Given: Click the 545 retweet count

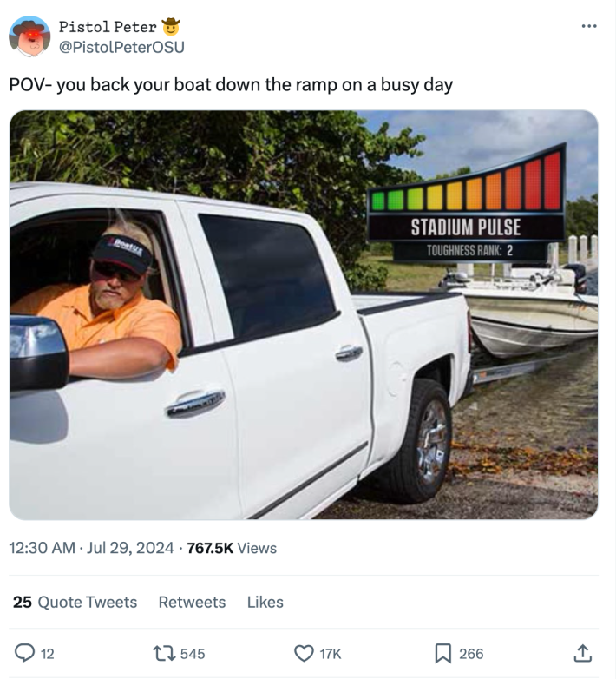Looking at the screenshot, I should pos(192,654).
